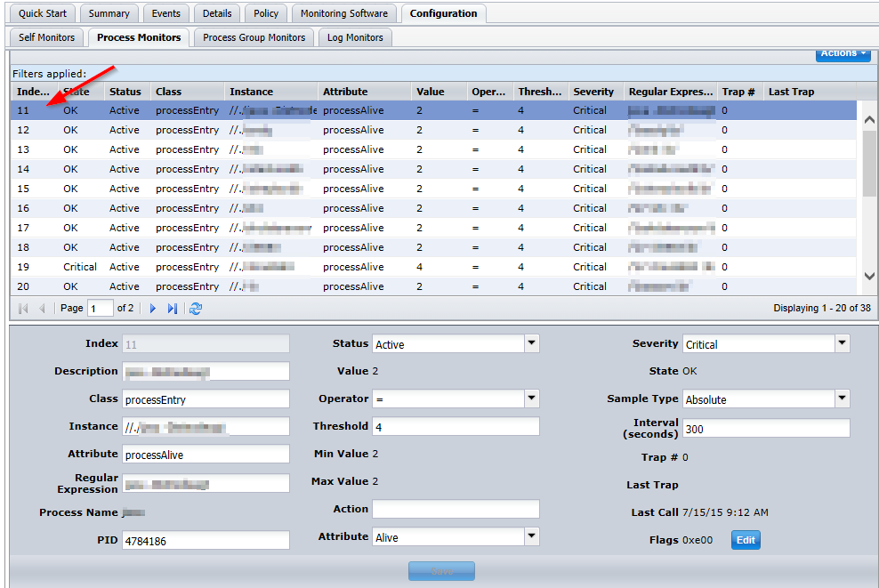The image size is (879, 588).
Task: Expand the bottom Attribute Alive dropdown
Action: click(531, 536)
